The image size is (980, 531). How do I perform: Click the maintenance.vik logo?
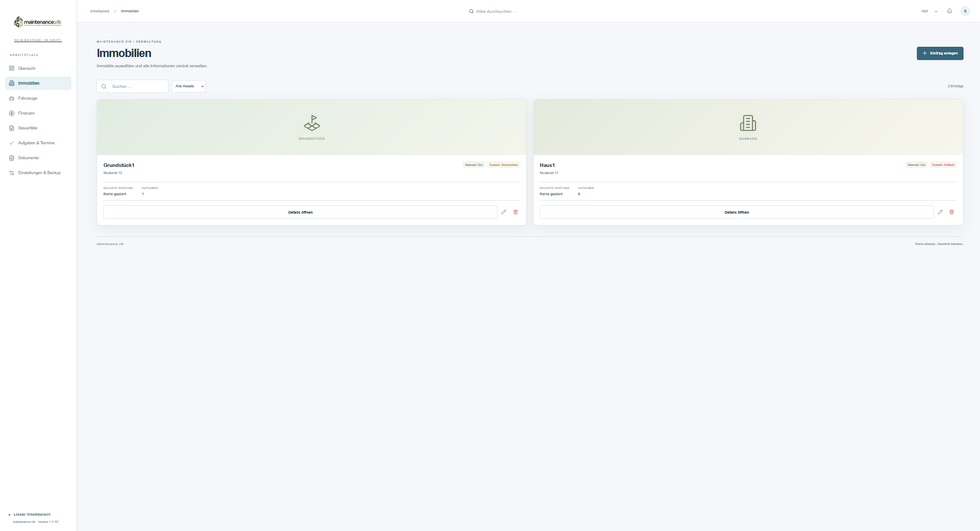click(38, 22)
